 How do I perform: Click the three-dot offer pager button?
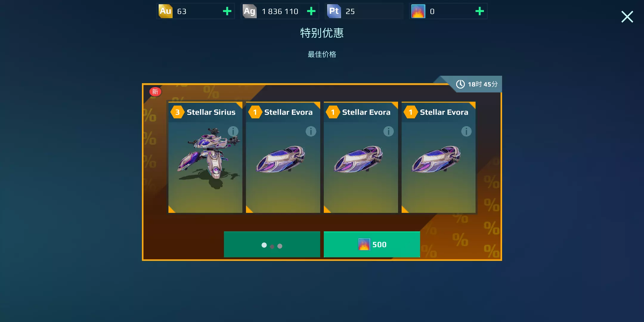tap(272, 244)
